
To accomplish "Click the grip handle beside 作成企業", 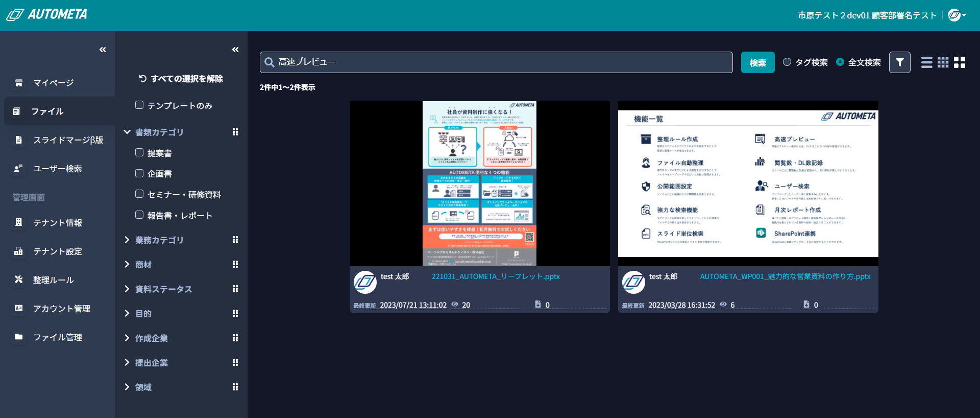I will click(x=235, y=338).
